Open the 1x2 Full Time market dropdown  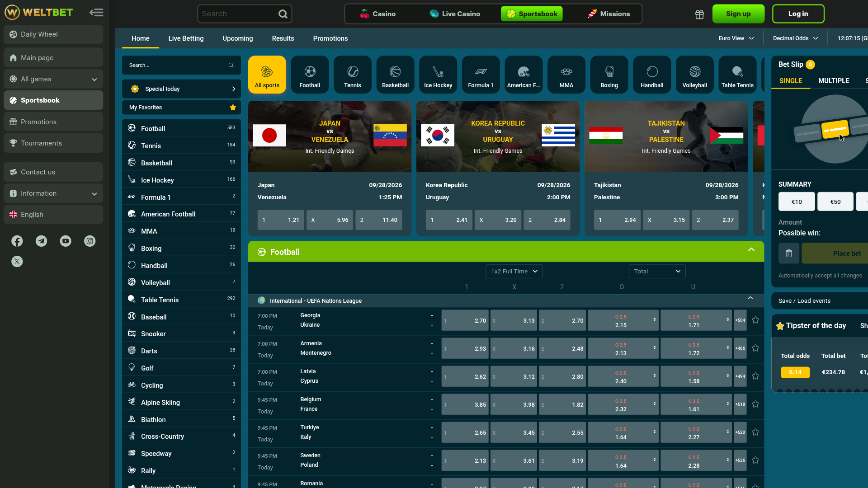(x=514, y=272)
